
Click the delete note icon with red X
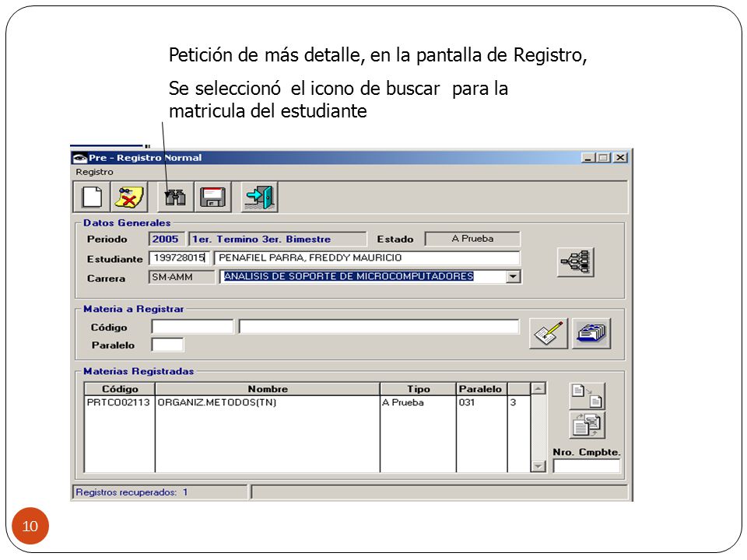pyautogui.click(x=129, y=197)
